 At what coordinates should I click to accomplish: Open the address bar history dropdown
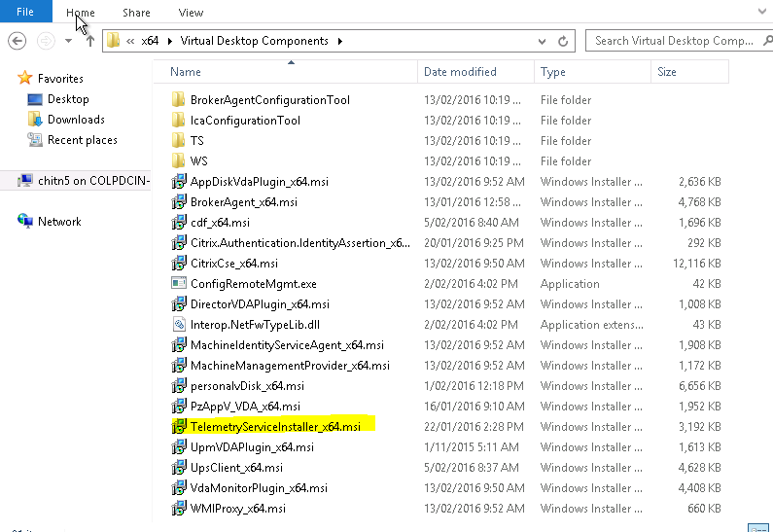click(542, 42)
